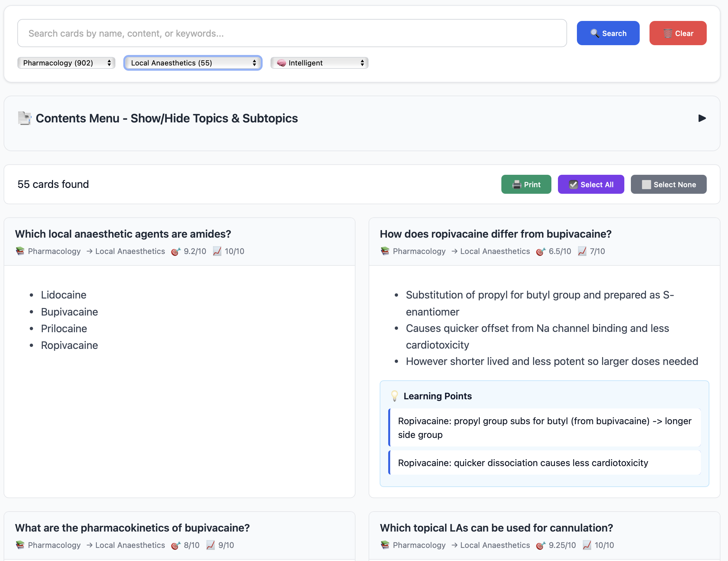
Task: Click the books icon on amides card
Action: (x=20, y=251)
